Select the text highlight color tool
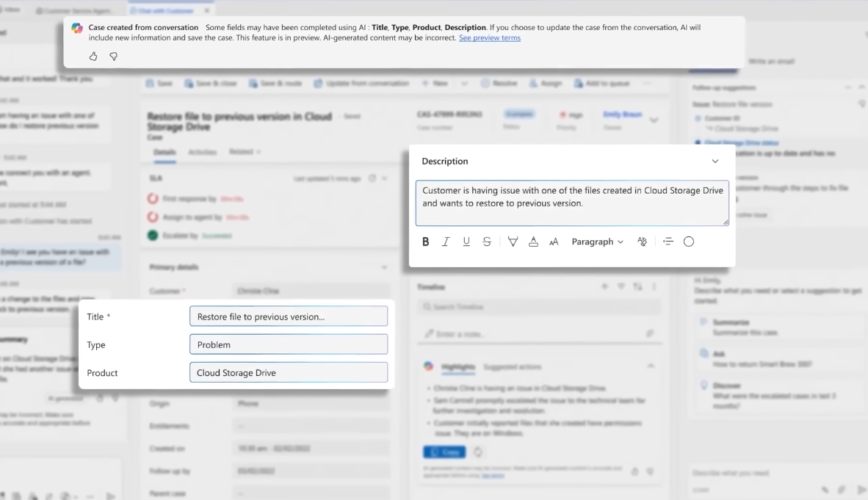The height and width of the screenshot is (500, 868). pyautogui.click(x=513, y=242)
